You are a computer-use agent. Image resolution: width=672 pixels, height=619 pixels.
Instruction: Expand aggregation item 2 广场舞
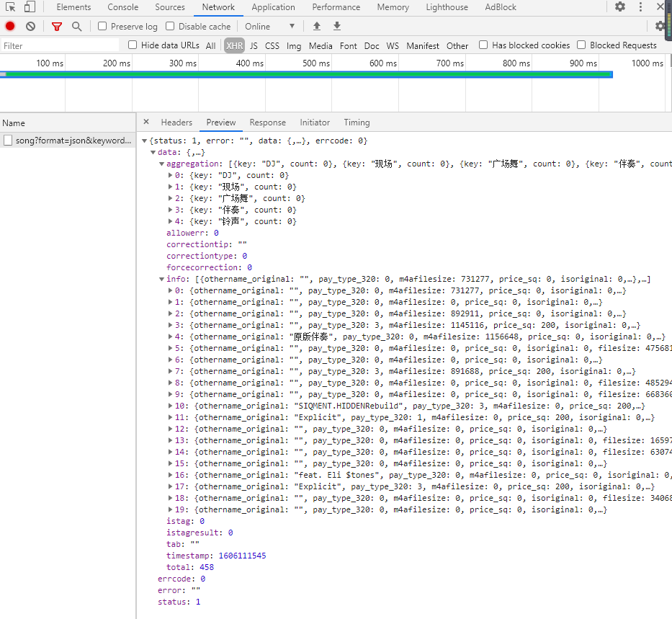pos(170,198)
